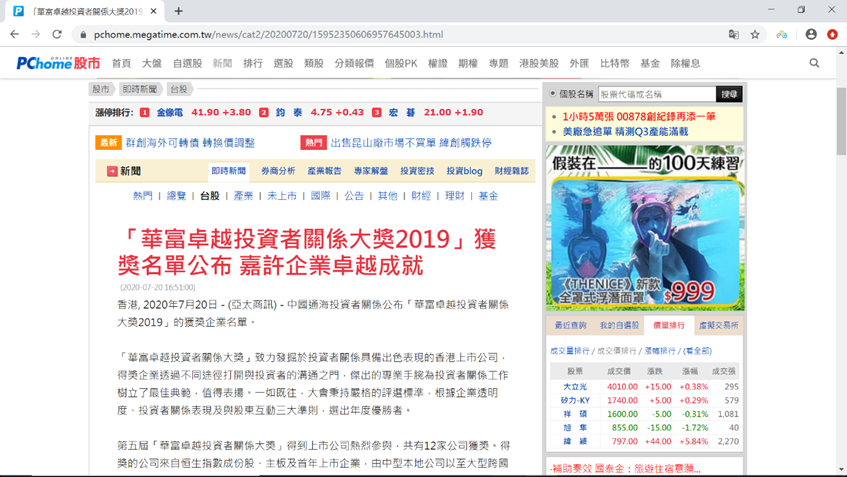This screenshot has width=847, height=477.
Task: Close the current browser tab
Action: click(x=153, y=11)
